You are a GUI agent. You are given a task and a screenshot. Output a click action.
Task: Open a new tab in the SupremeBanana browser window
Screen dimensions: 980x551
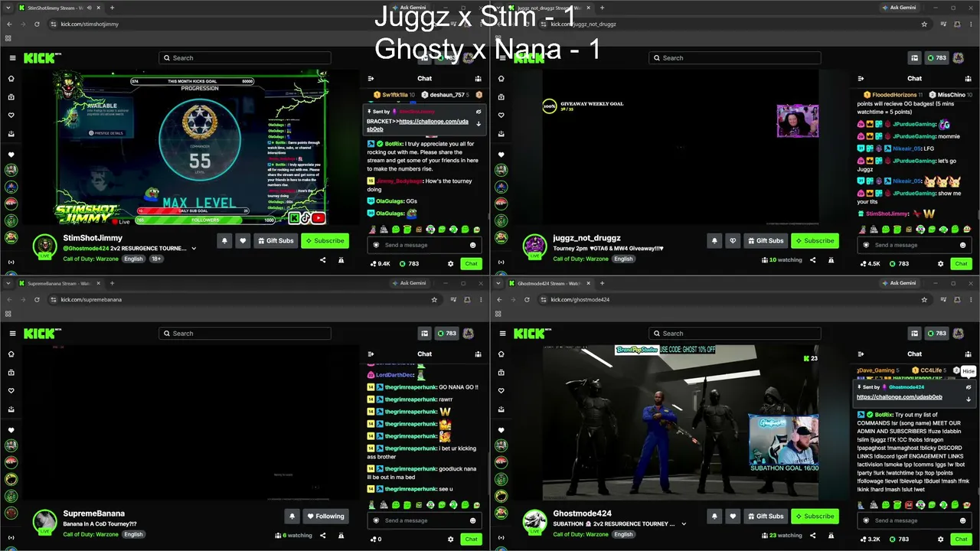(x=112, y=283)
